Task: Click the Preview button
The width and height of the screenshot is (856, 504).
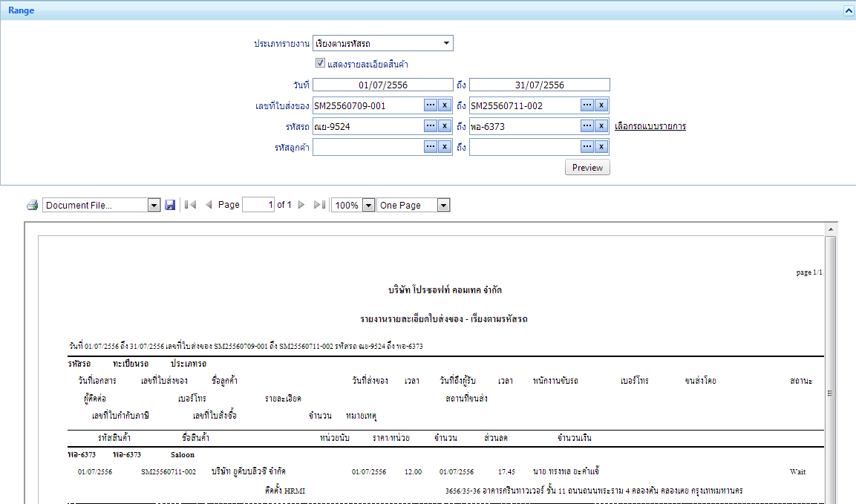Action: click(x=587, y=168)
